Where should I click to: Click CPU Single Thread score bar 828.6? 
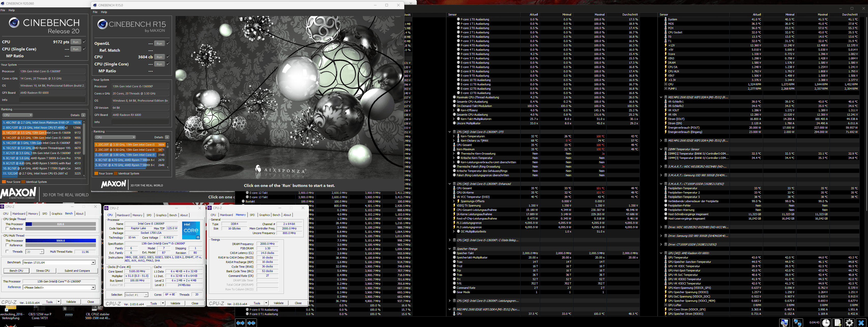click(61, 224)
